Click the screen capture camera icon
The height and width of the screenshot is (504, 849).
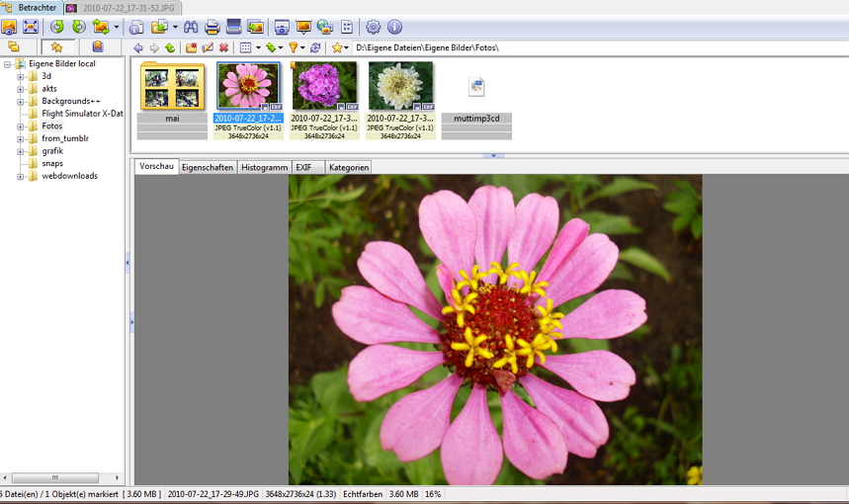pyautogui.click(x=282, y=28)
